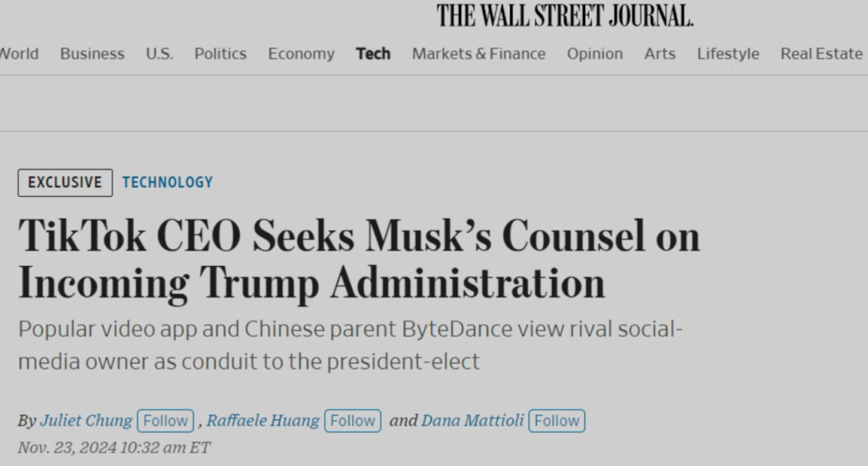Open the Business section
Screen dimensions: 868x466
(92, 54)
